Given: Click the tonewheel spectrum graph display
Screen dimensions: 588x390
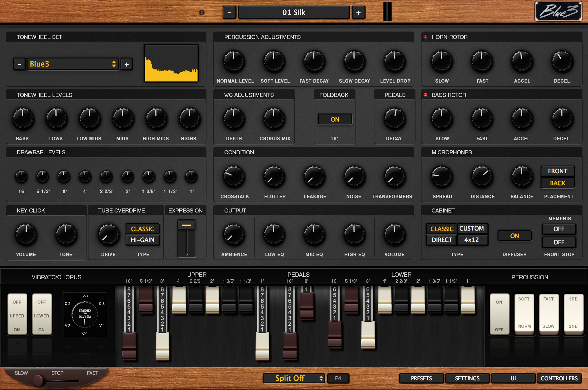Looking at the screenshot, I should point(171,64).
